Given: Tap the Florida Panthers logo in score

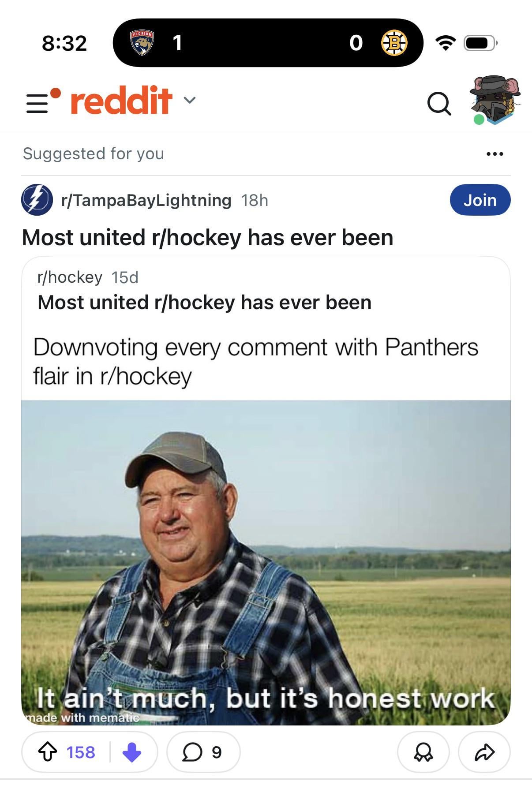Looking at the screenshot, I should point(142,43).
